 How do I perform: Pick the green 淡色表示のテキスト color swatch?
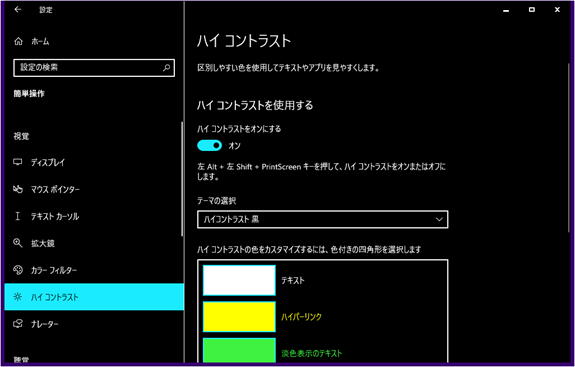click(239, 350)
